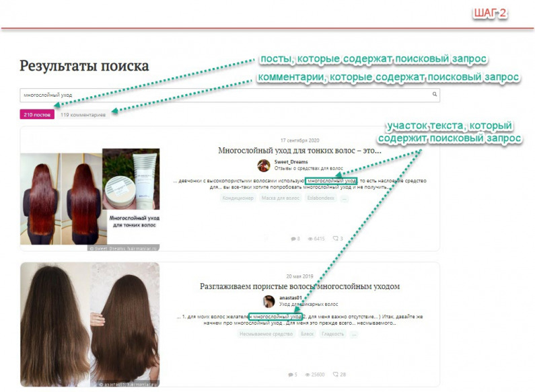535x392 pixels.
Task: Click comments icon on the second post
Action: 290,375
